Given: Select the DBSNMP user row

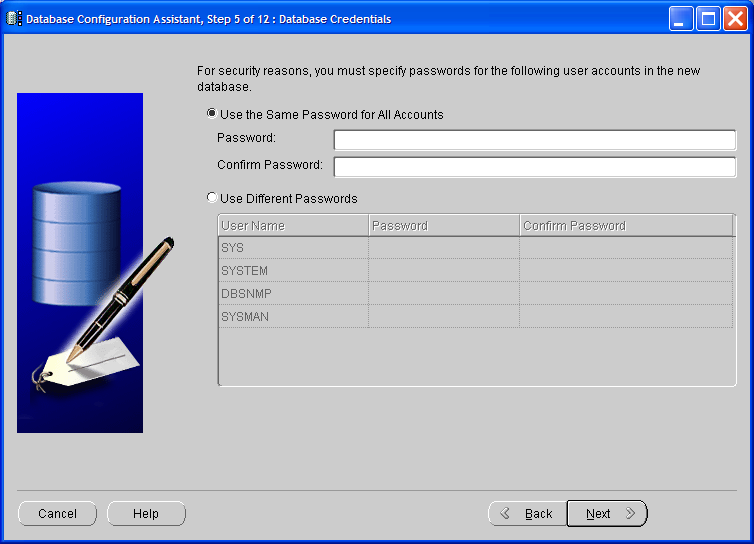Looking at the screenshot, I should [x=476, y=293].
